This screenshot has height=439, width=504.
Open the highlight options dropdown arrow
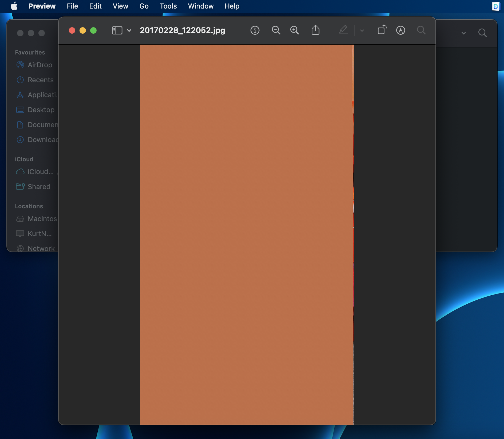click(362, 30)
